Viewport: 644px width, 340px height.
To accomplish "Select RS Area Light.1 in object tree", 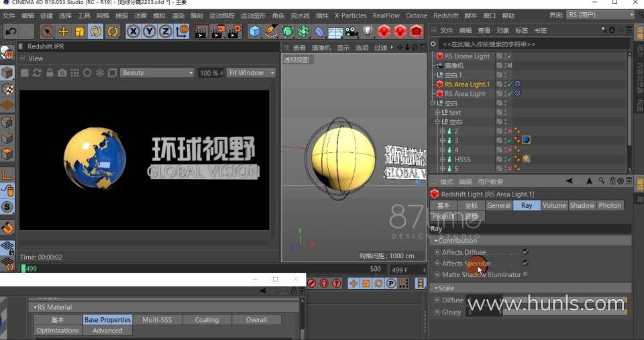I will (x=467, y=84).
